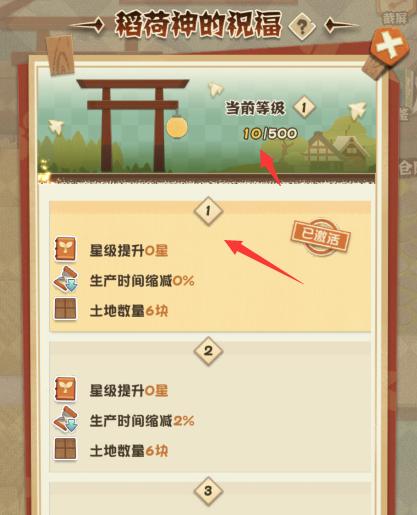
Task: Click level 1 土地数量6块 text
Action: pos(129,311)
